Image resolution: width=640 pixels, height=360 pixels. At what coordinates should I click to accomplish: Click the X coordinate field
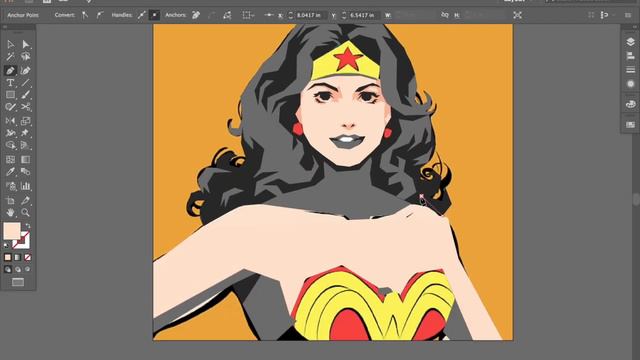[x=311, y=15]
